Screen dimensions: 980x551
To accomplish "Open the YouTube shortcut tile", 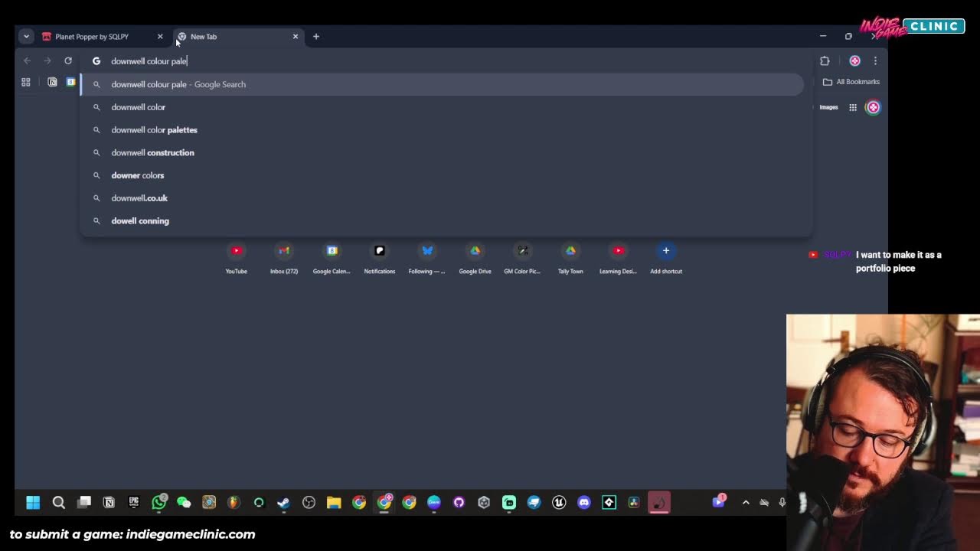I will 237,258.
